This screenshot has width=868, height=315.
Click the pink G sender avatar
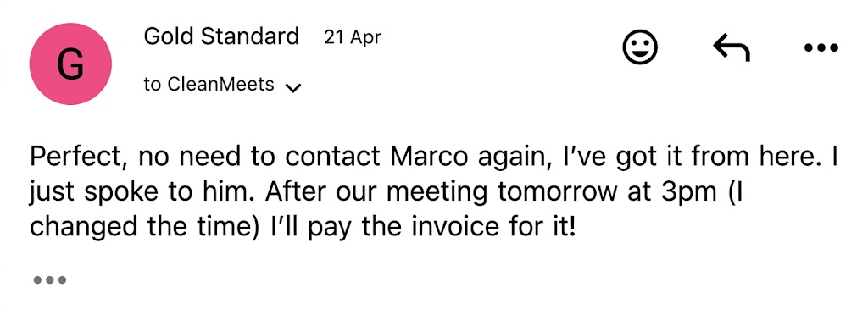(70, 64)
